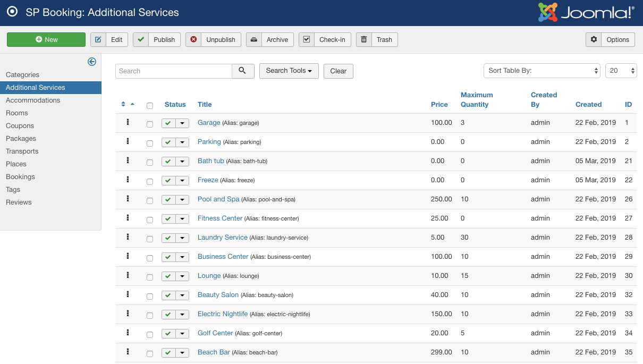Screen dimensions: 643x364
Task: Expand the Search Tools dropdown
Action: click(x=289, y=71)
